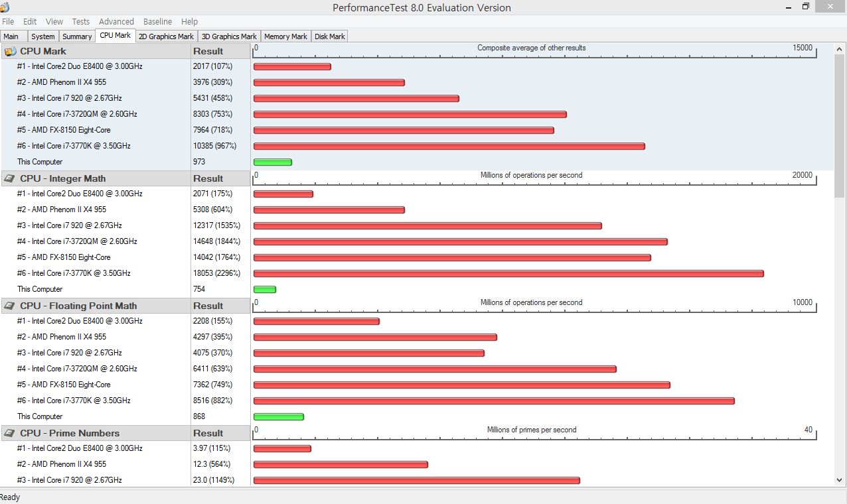This screenshot has width=847, height=504.
Task: Click the Result header of Floating Point Math section
Action: coord(220,306)
